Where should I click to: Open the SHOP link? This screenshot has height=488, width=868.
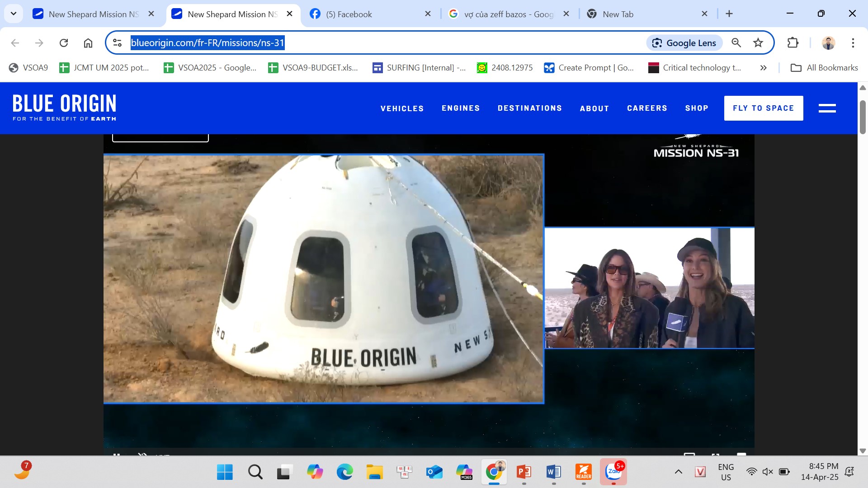(x=697, y=108)
